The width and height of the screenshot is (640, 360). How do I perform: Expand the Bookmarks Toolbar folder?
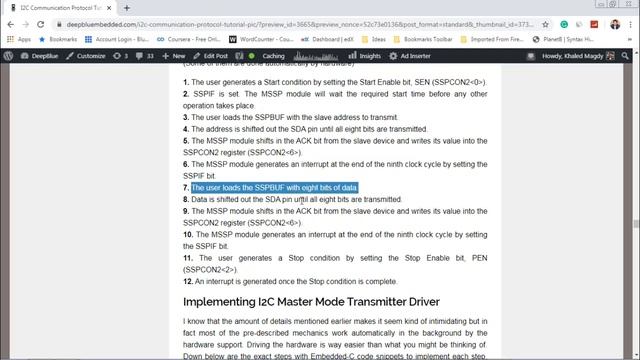tap(423, 39)
